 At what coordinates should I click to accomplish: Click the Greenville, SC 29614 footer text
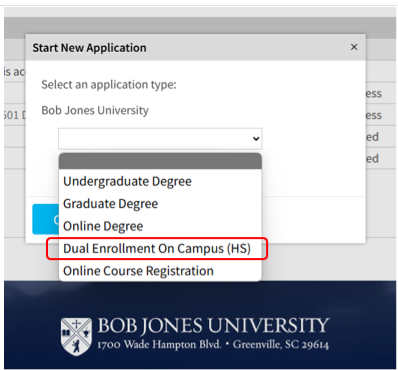281,344
